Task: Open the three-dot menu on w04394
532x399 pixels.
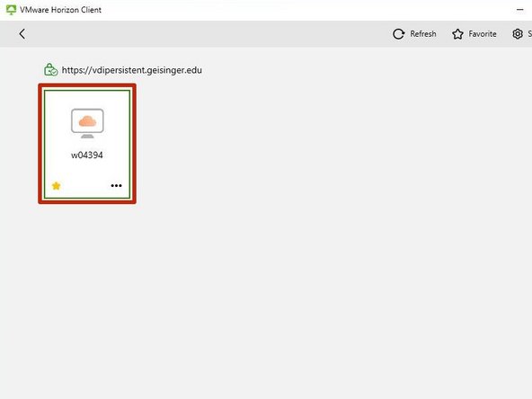Action: 117,186
